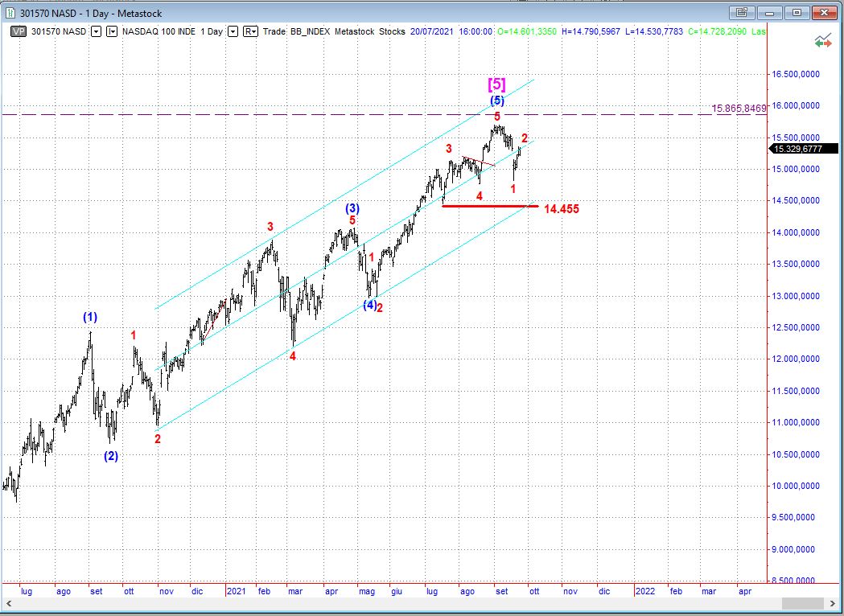Click the close value C=14.728,2090

[718, 31]
